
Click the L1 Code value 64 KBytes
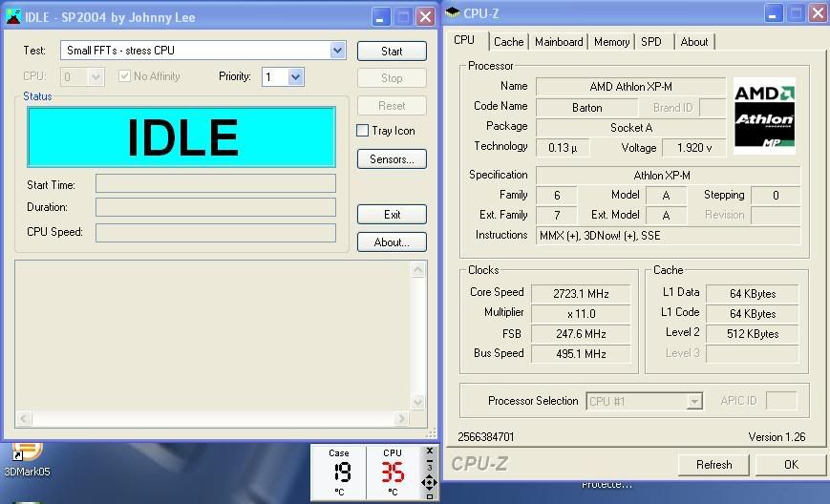click(x=753, y=314)
